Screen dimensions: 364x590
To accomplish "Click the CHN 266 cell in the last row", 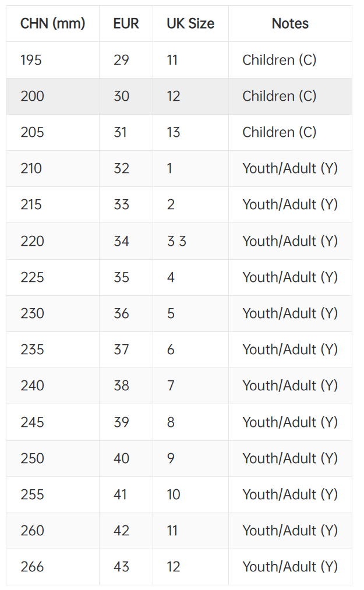I will point(32,567).
